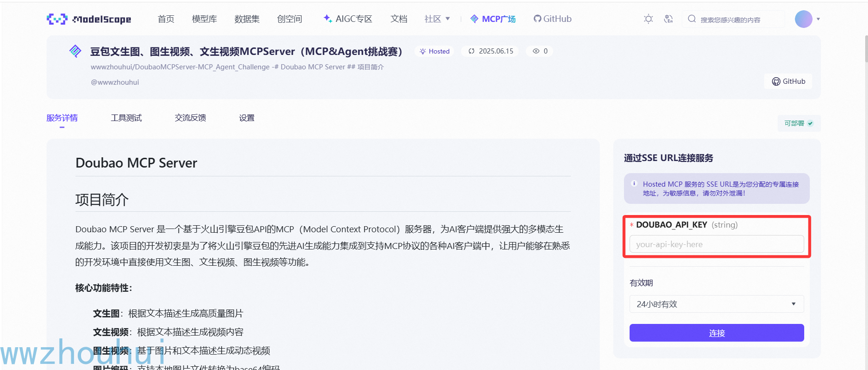The width and height of the screenshot is (868, 370).
Task: Click the search box magnifier icon
Action: 692,19
